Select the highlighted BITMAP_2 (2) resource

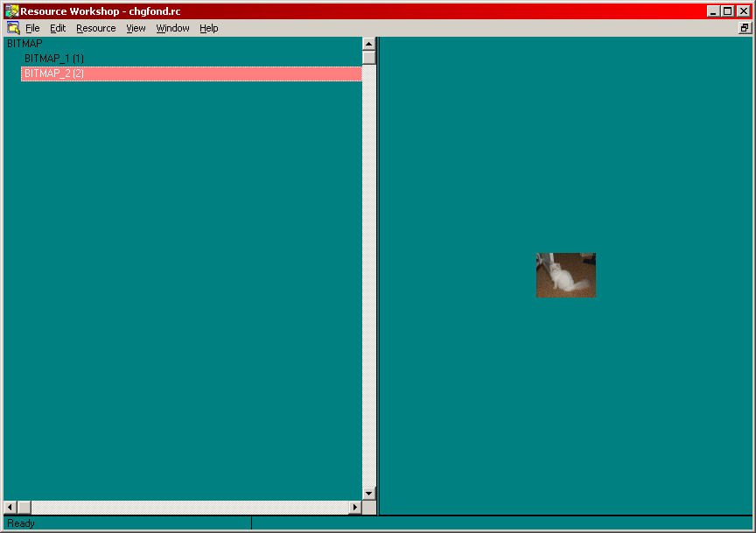click(x=54, y=74)
